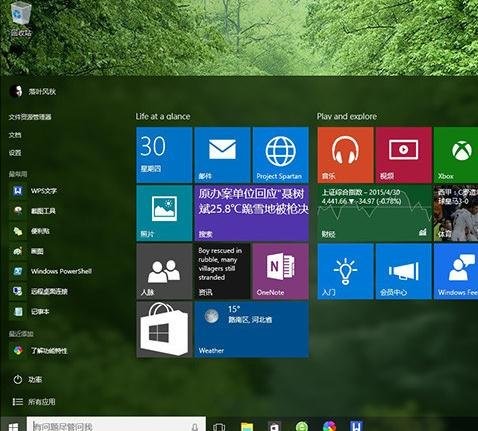Launch Paint from most used list
Screen dimensions: 478x431
coord(27,251)
